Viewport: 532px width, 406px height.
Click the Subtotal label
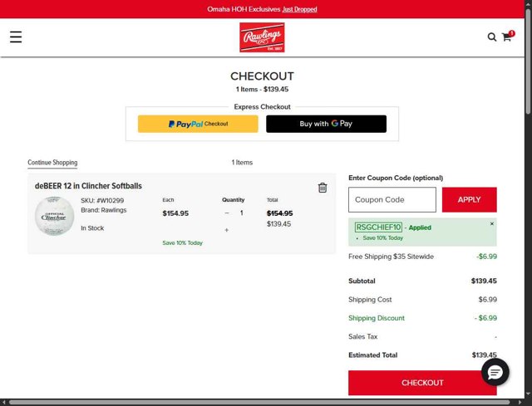(x=362, y=281)
